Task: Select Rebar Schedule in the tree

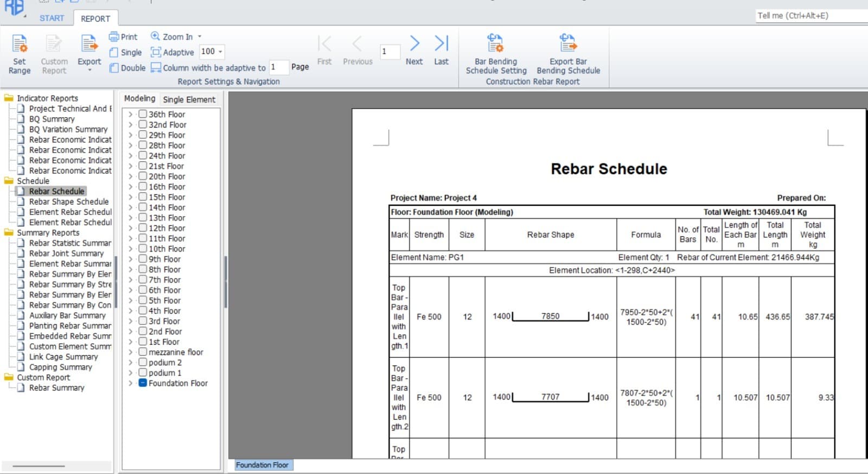Action: pos(57,191)
